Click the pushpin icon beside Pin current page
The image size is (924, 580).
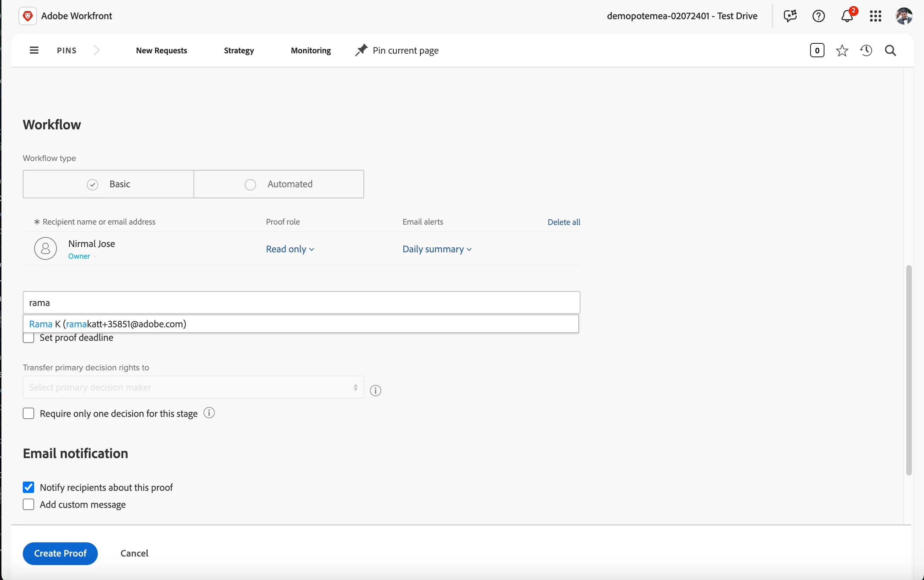pos(361,50)
